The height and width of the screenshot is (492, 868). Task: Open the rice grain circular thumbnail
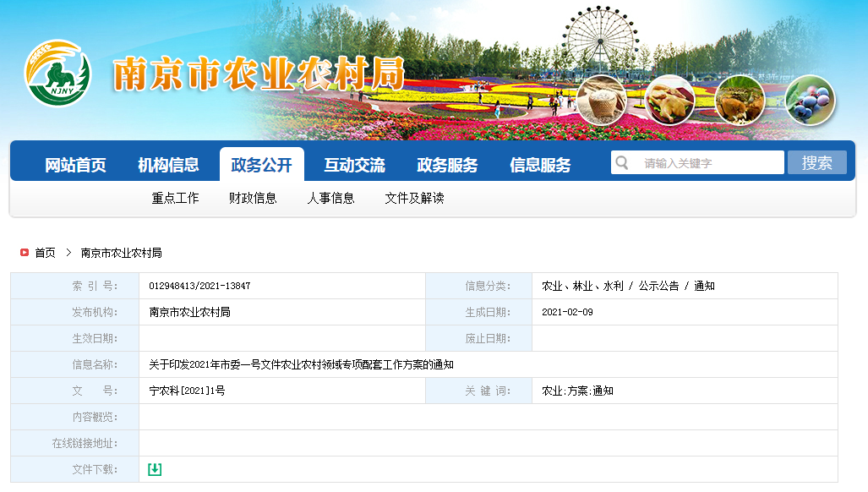(x=602, y=100)
